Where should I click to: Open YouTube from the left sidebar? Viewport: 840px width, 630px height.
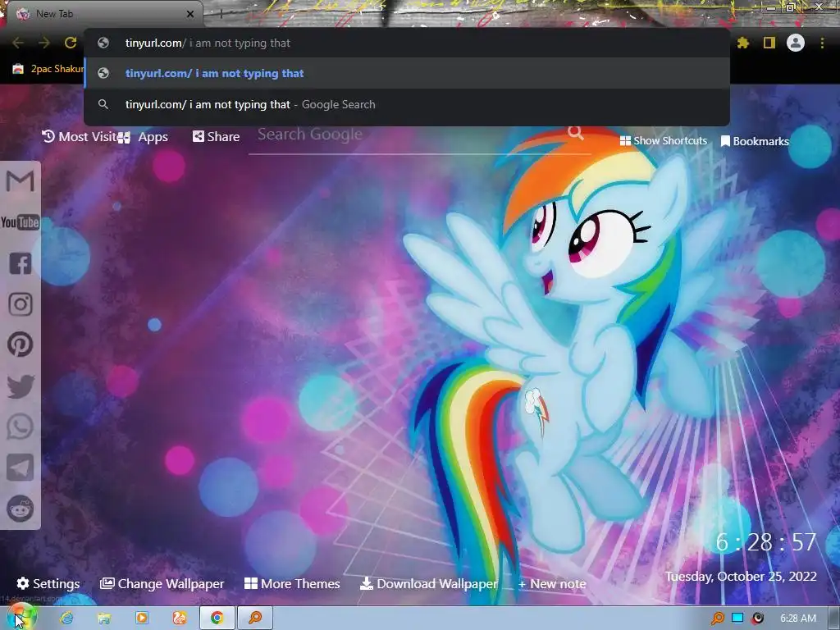(x=20, y=221)
